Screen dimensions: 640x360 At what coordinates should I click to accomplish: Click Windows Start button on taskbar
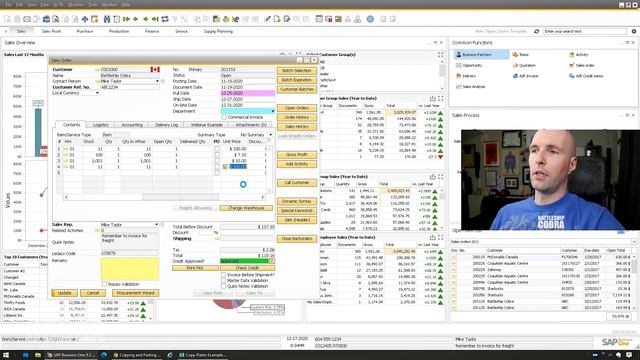(x=6, y=355)
